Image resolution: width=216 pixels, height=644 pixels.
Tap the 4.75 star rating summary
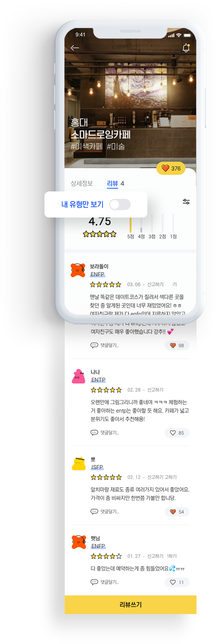pyautogui.click(x=100, y=227)
